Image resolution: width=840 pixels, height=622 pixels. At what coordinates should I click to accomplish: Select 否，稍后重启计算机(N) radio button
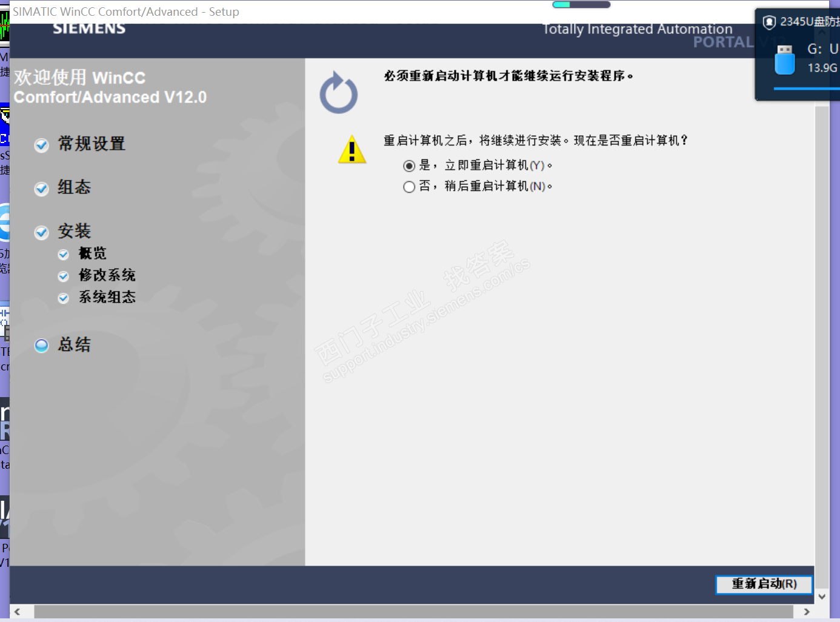point(409,187)
